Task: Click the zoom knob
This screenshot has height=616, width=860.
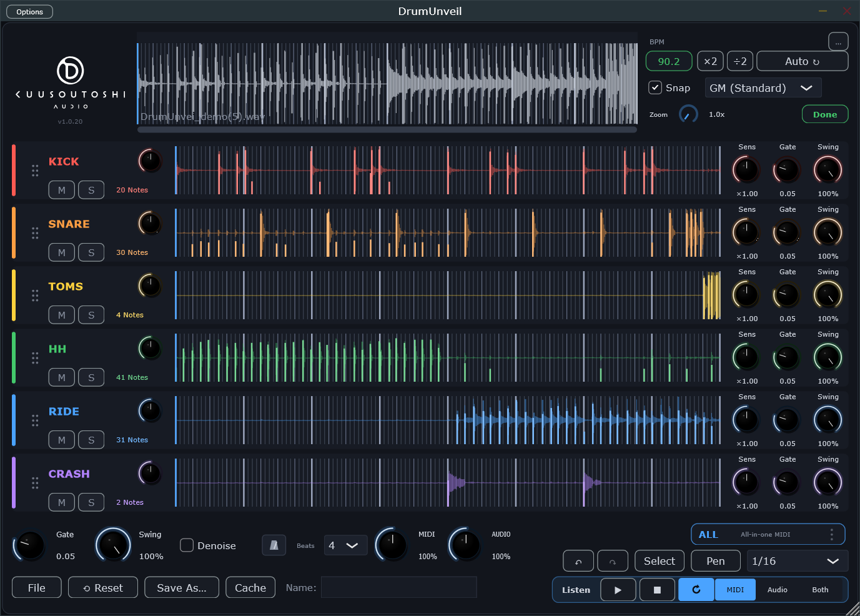Action: pos(688,114)
